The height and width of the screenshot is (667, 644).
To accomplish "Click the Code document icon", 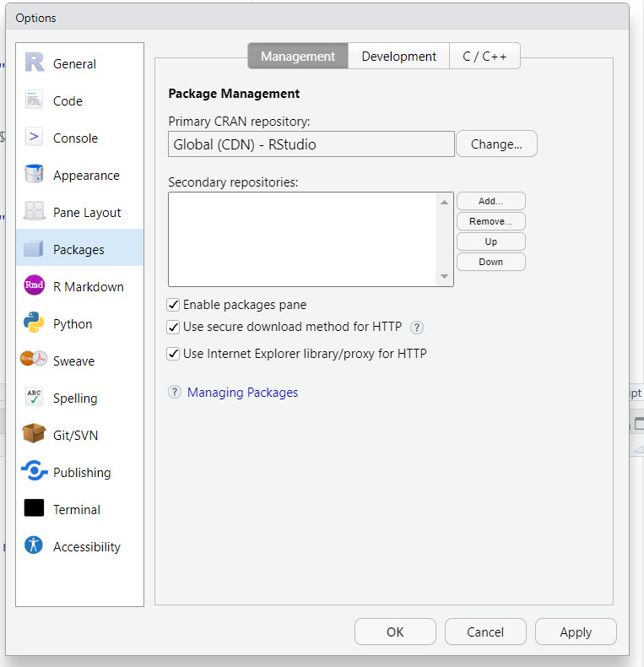I will point(34,100).
